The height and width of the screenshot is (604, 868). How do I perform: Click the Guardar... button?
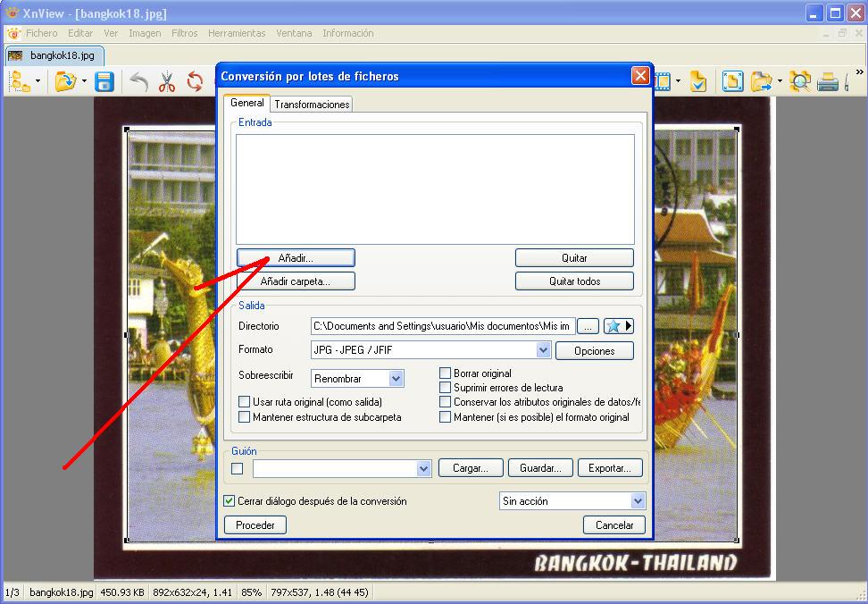tap(540, 468)
